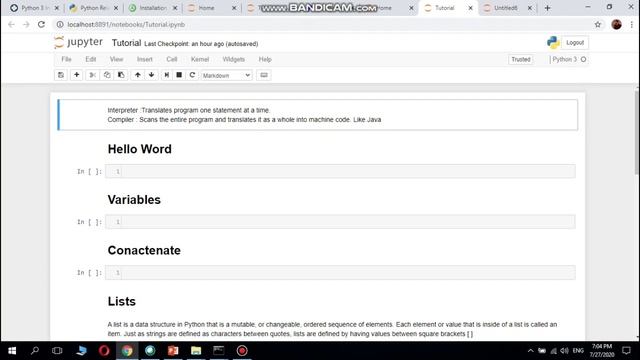This screenshot has height=360, width=640.
Task: Run the cell using the Run icon
Action: [x=166, y=75]
